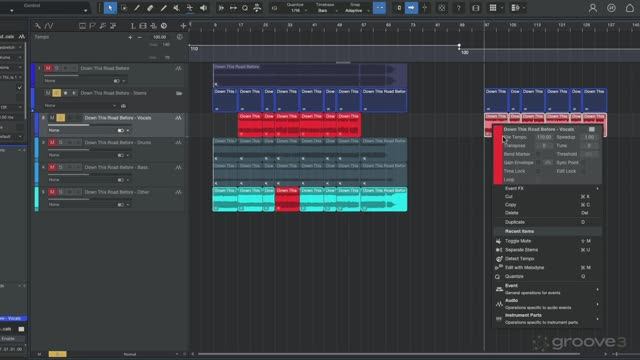Choose Detect Tempo from the context menu
640x360 pixels.
(547, 259)
